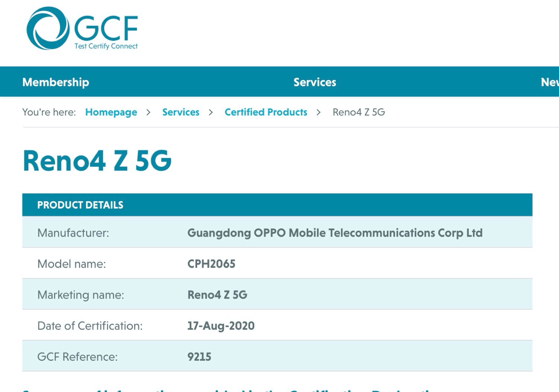Screen dimensions: 559x392
Task: Click the GCF swirl logo icon
Action: pos(48,28)
